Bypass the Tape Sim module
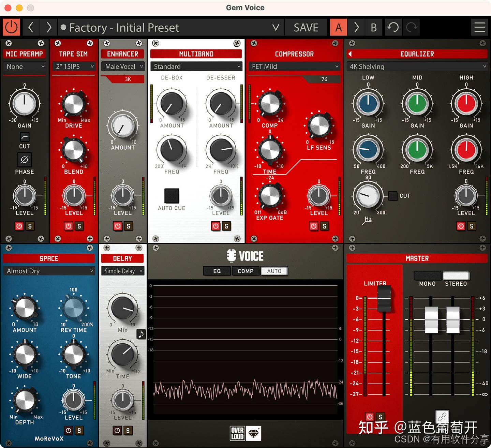Image resolution: width=491 pixels, height=448 pixels. 69,226
